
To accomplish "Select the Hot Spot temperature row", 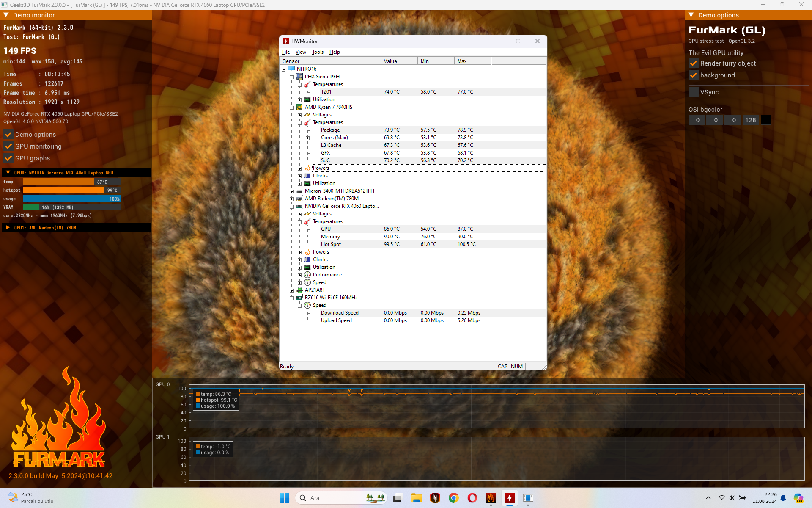I will tap(413, 244).
